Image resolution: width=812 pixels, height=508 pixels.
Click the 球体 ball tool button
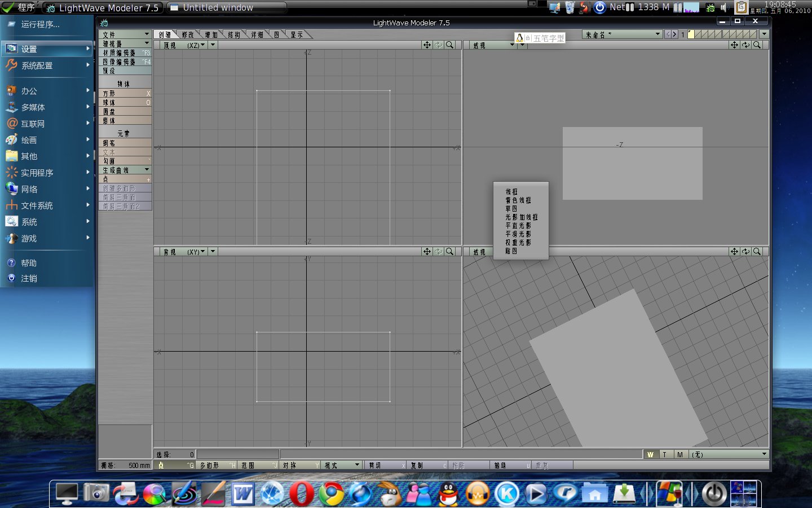coord(125,102)
